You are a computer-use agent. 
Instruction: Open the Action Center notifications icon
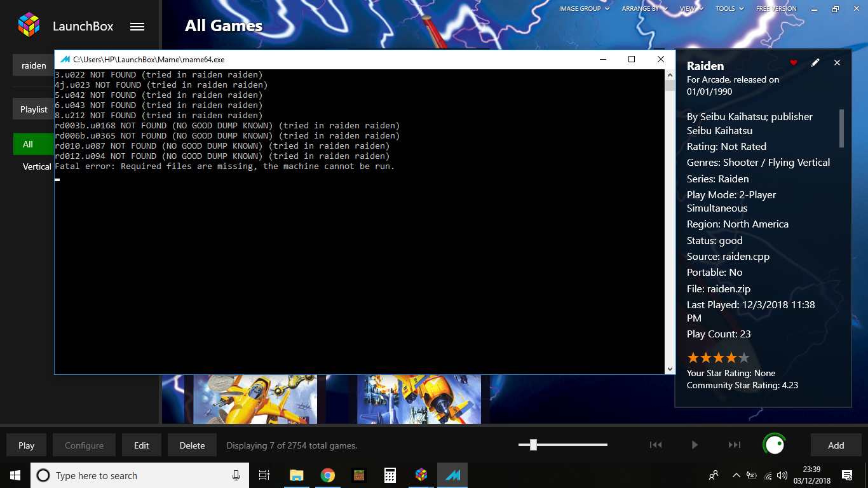pos(847,475)
